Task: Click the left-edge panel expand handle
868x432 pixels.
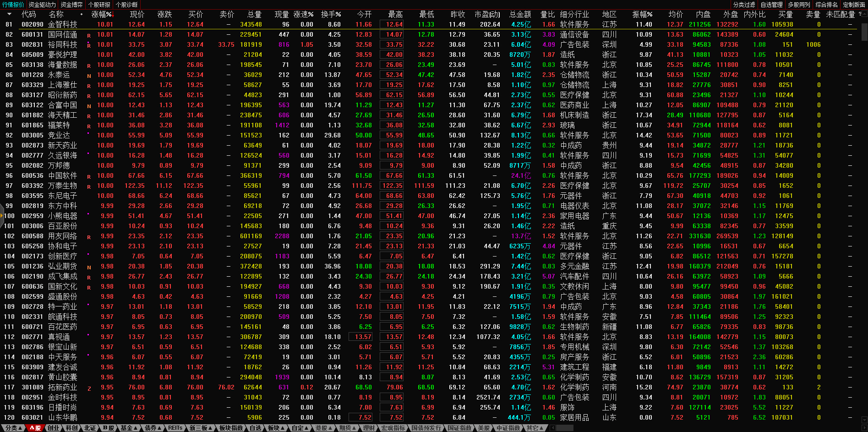Action: [x=2, y=216]
